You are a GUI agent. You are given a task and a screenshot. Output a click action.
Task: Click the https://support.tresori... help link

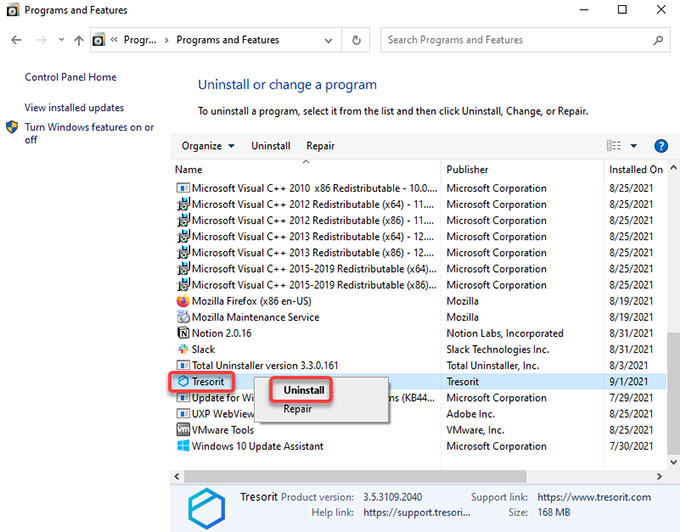pyautogui.click(x=416, y=512)
